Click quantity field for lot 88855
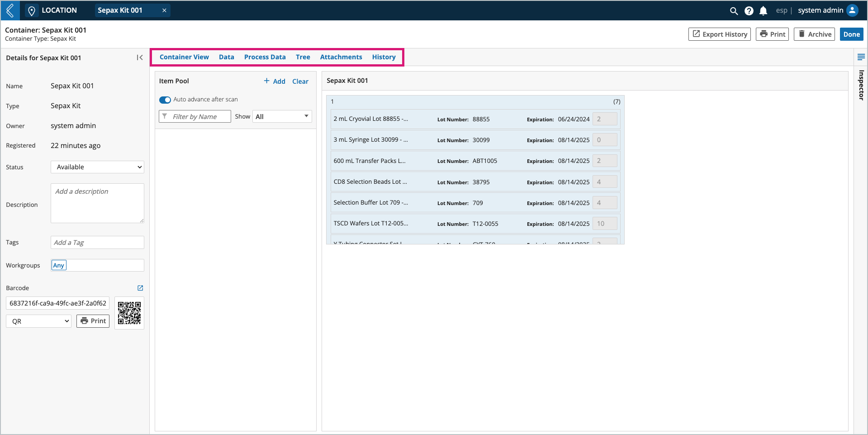The width and height of the screenshot is (868, 435). [605, 119]
